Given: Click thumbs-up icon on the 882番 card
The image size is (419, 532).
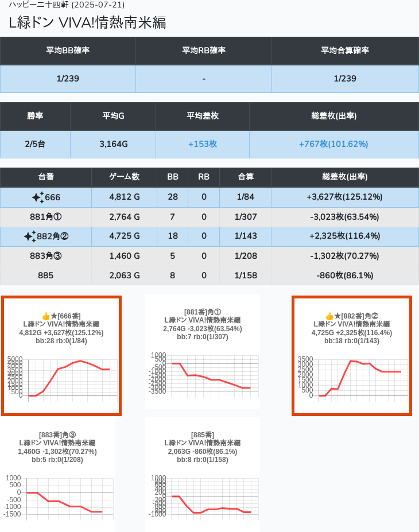Looking at the screenshot, I should [329, 316].
